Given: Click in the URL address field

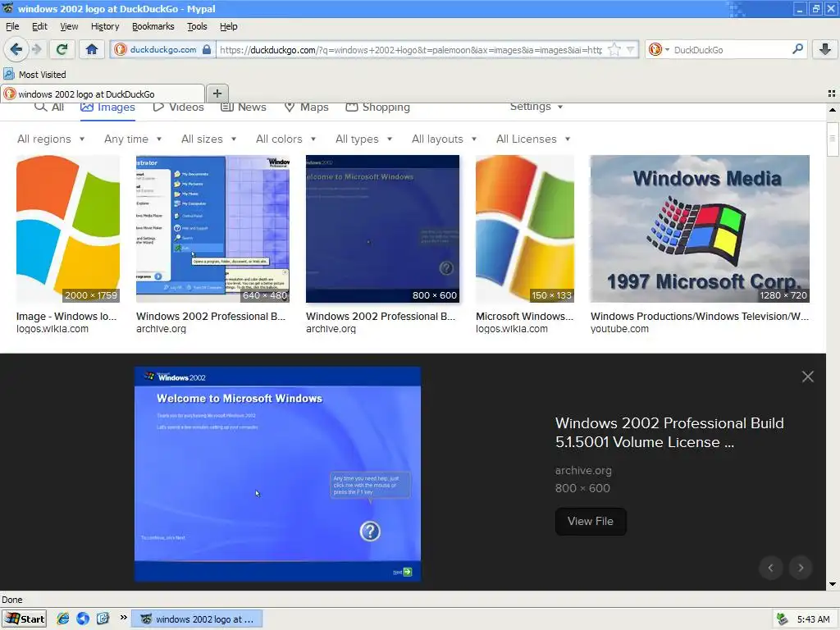Looking at the screenshot, I should coord(410,50).
